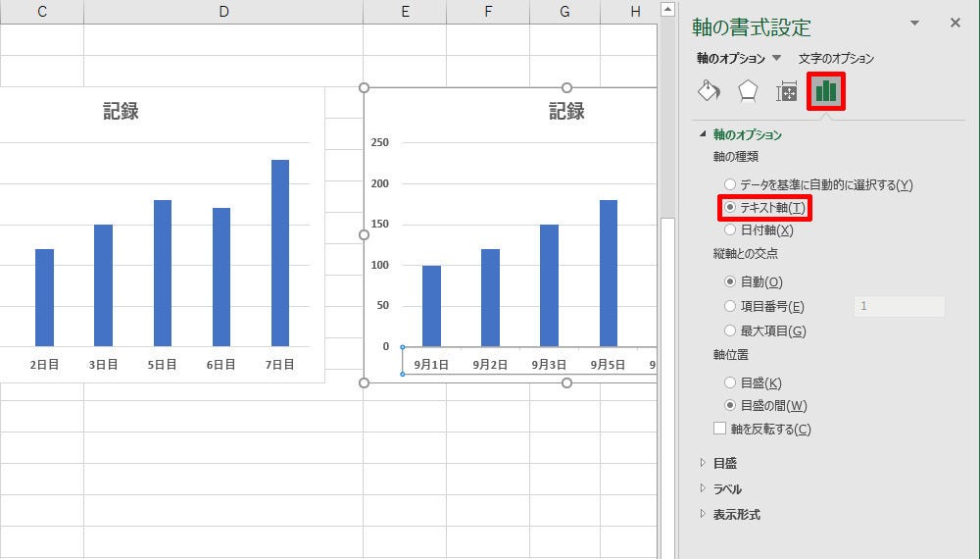This screenshot has height=559, width=980.
Task: Select 最大項目 radio button
Action: (x=730, y=330)
